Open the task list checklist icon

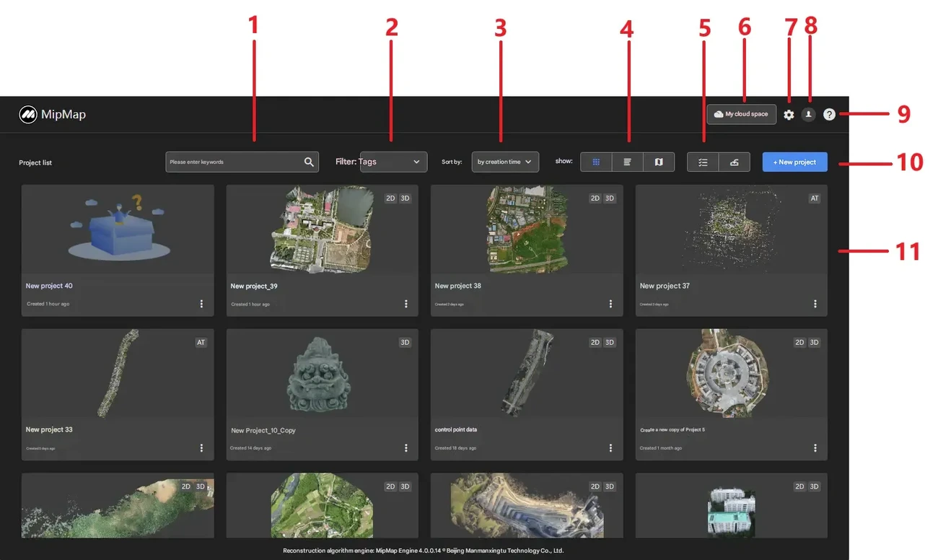point(703,162)
